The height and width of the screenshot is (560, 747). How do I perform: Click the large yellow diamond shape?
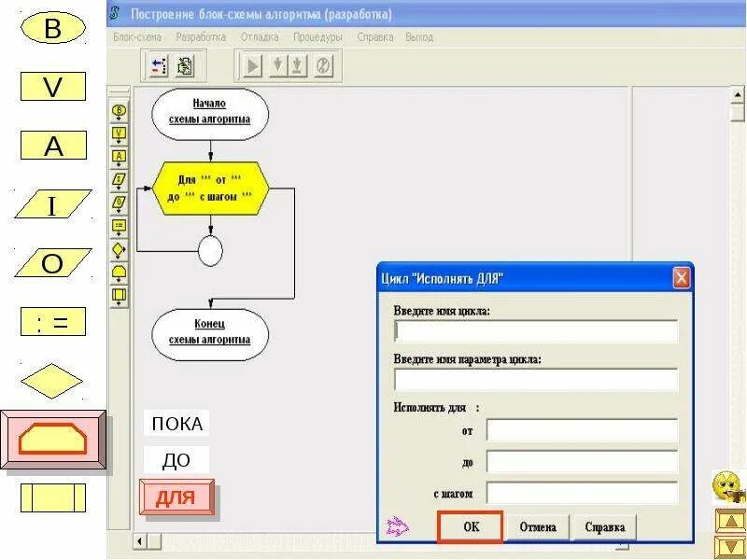52,381
